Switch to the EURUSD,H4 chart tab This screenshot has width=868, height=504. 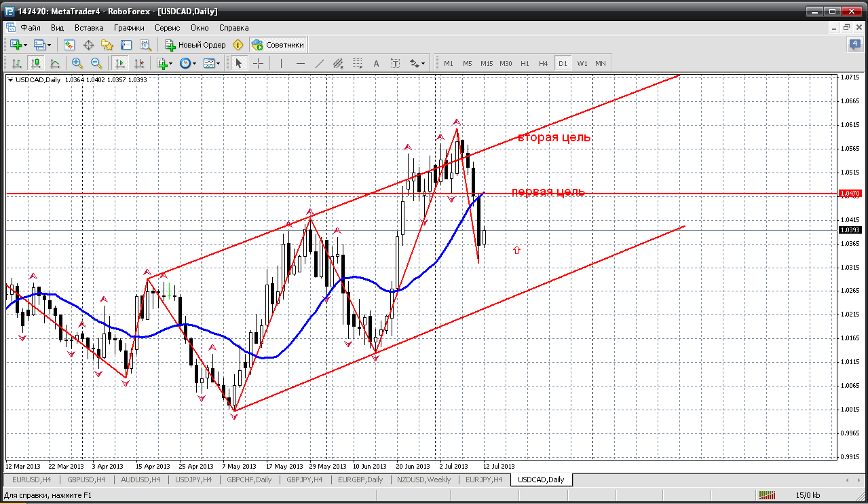point(31,480)
